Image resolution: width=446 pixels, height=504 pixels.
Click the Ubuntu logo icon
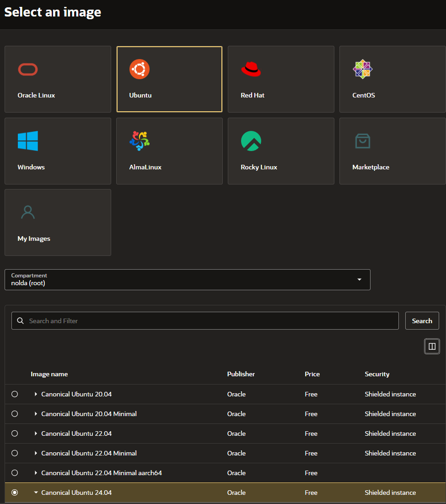[x=140, y=69]
